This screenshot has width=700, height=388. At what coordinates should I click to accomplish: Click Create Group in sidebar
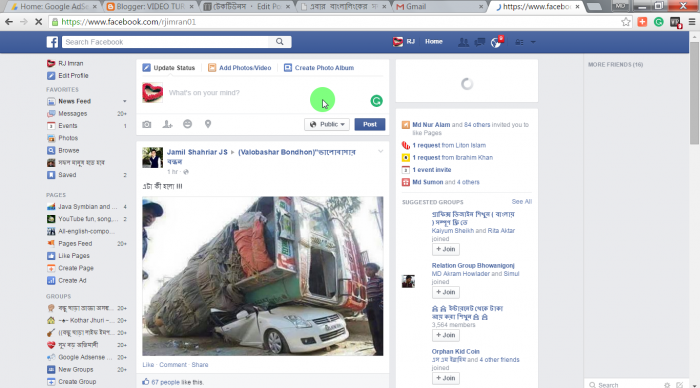[x=77, y=382]
